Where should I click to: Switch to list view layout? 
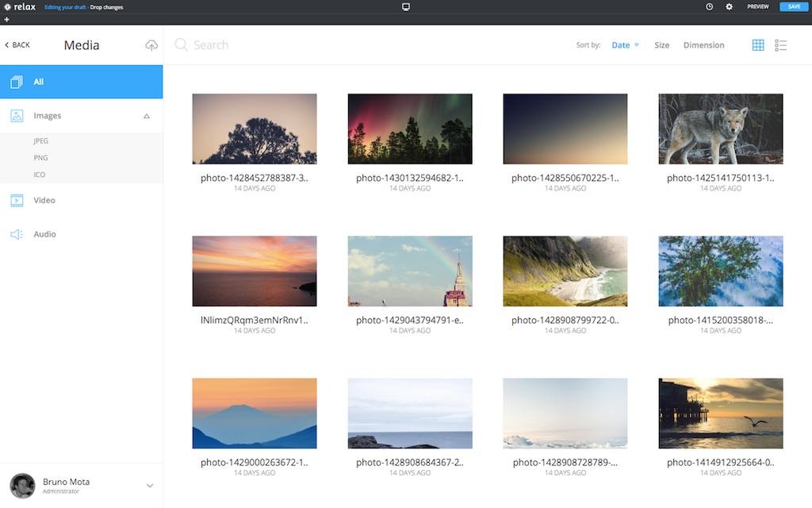click(x=781, y=44)
